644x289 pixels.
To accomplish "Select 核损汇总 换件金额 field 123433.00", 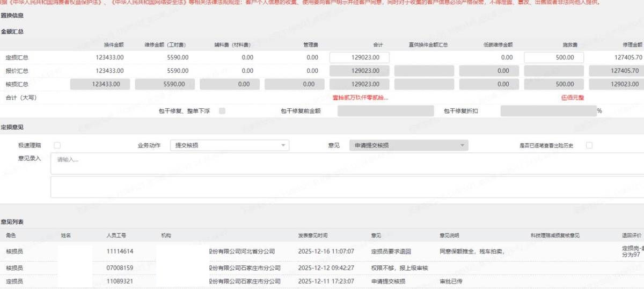I will 102,84.
